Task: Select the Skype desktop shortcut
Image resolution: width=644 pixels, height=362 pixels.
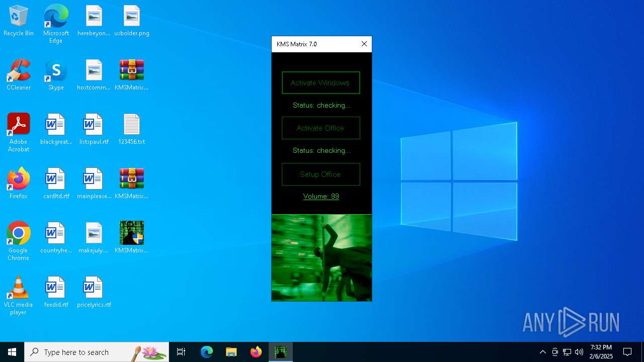Action: point(56,75)
